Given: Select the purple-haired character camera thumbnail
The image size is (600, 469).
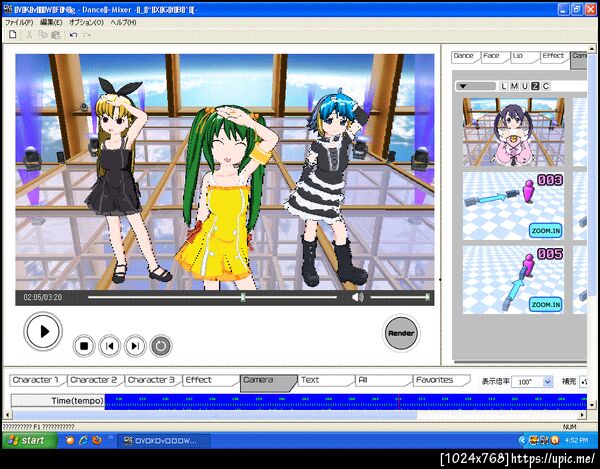Looking at the screenshot, I should pos(514,132).
